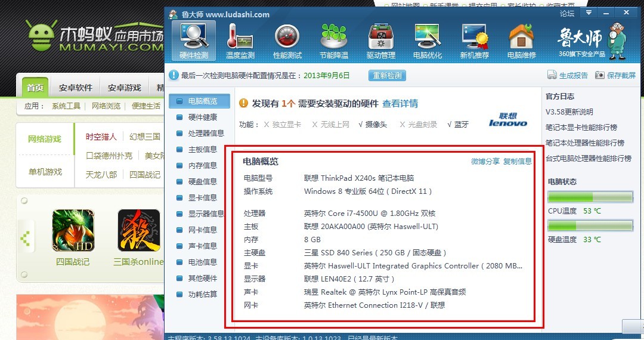Viewport: 644px width, 340px height.
Task: Open 电脑维修 computer repair house icon
Action: 521,41
